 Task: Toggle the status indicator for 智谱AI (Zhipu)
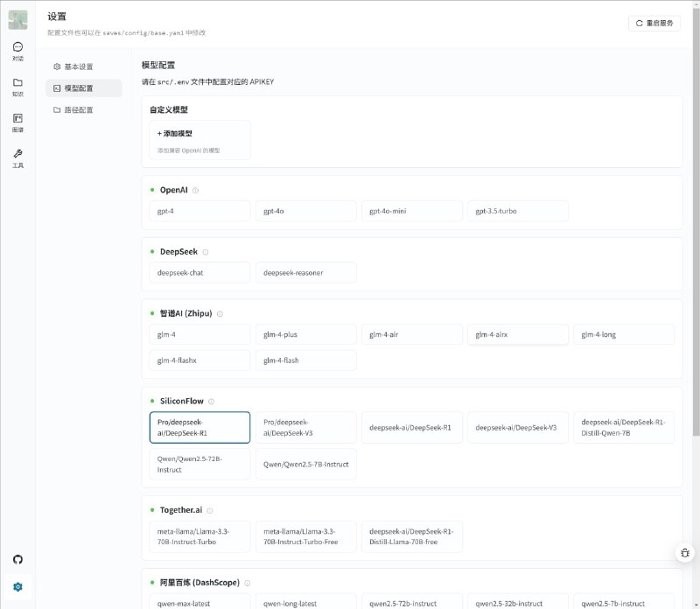(152, 313)
